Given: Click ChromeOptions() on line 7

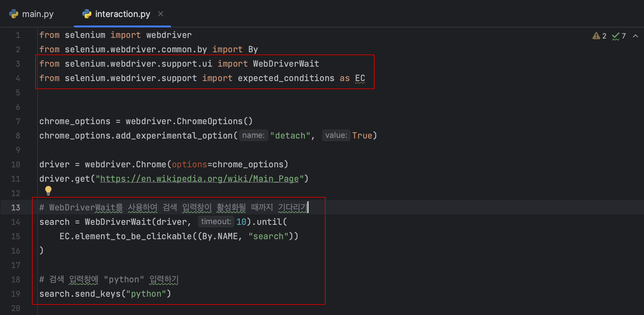Looking at the screenshot, I should 215,121.
